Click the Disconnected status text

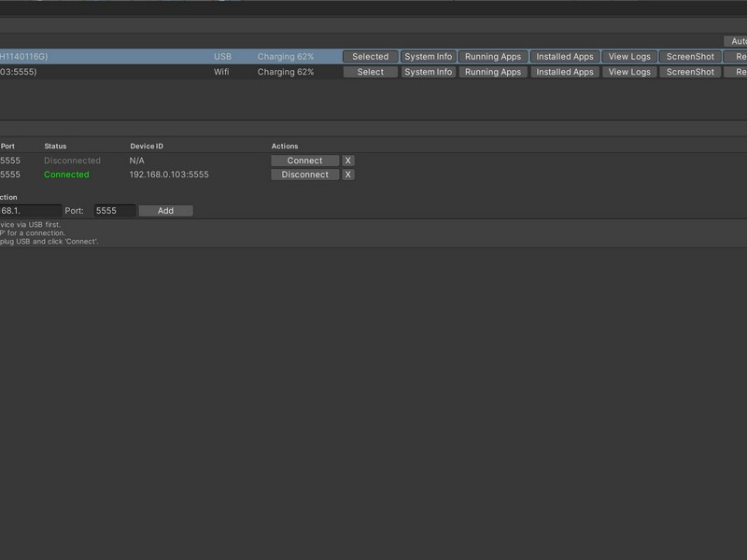coord(73,161)
